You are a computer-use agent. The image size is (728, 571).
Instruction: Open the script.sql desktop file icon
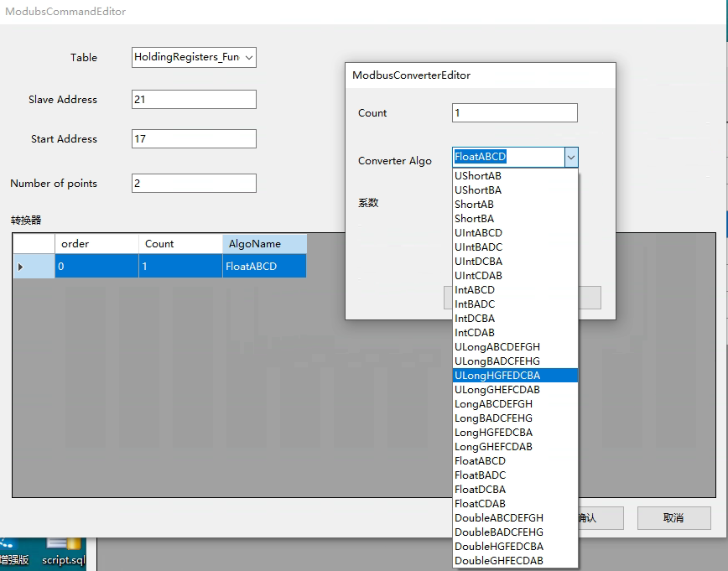tap(63, 552)
